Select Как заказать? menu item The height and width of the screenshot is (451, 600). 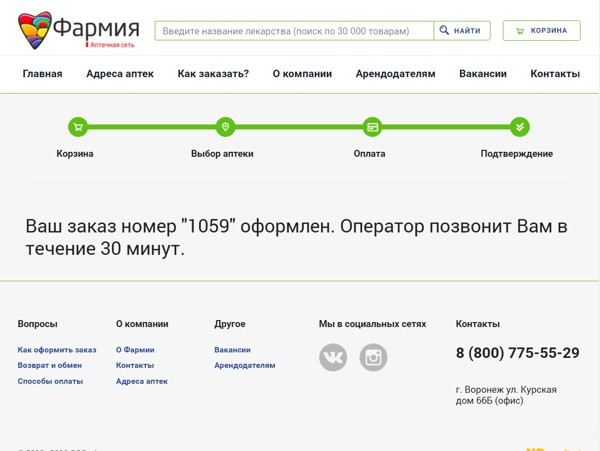pos(213,74)
